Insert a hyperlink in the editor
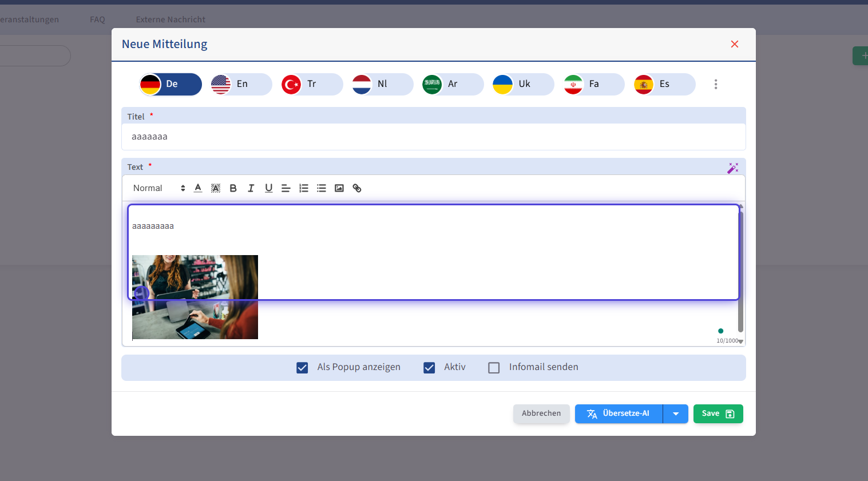 coord(357,188)
